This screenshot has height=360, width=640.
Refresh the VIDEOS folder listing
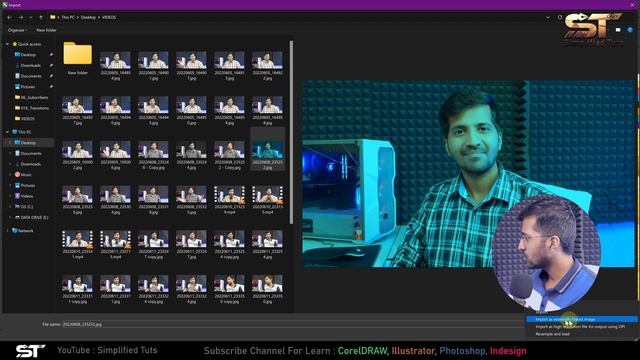coord(560,18)
